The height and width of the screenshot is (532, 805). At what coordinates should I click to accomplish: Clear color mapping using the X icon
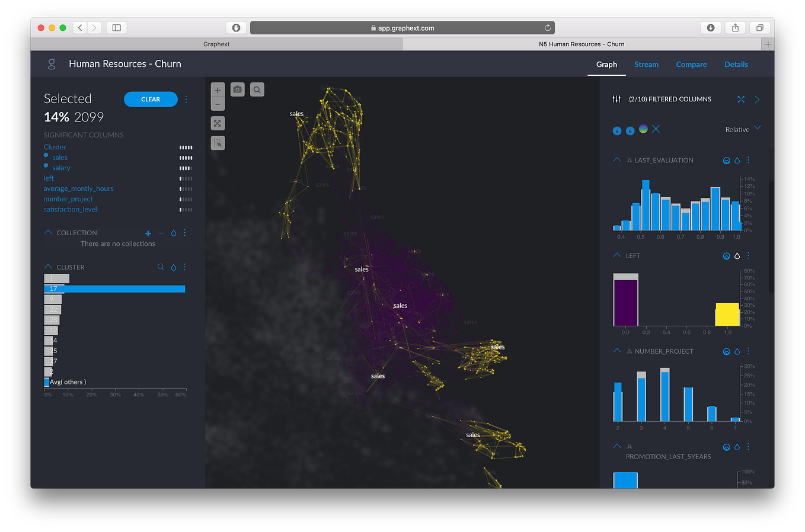click(655, 129)
